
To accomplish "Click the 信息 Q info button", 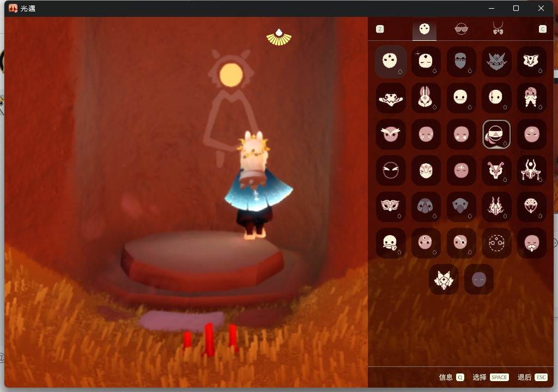I will (x=451, y=377).
